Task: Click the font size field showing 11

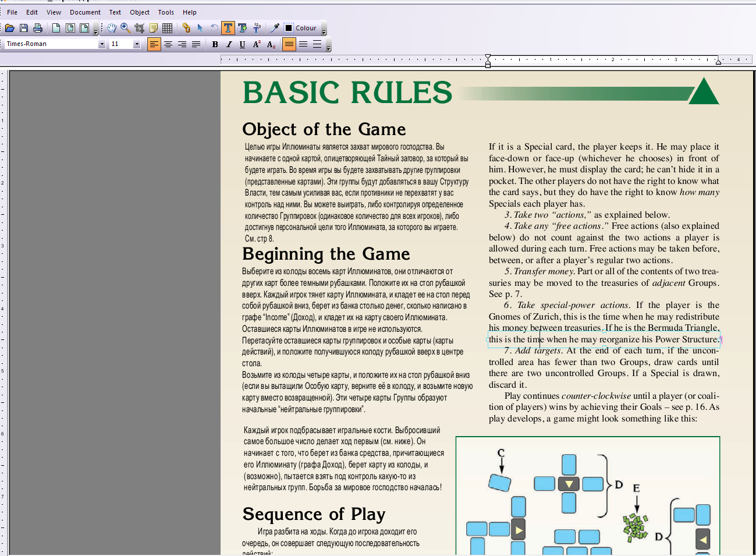Action: tap(122, 44)
